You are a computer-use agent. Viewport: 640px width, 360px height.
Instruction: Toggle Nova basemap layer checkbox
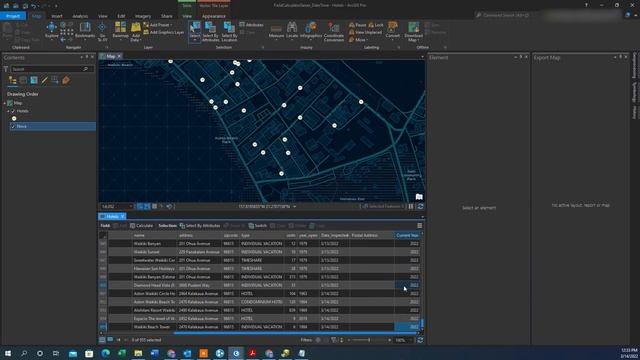point(13,127)
